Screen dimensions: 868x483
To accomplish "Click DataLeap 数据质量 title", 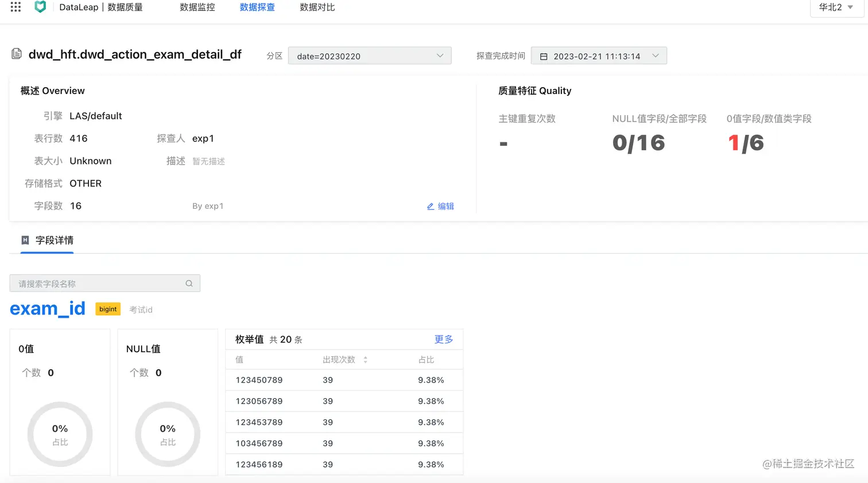I will [101, 7].
